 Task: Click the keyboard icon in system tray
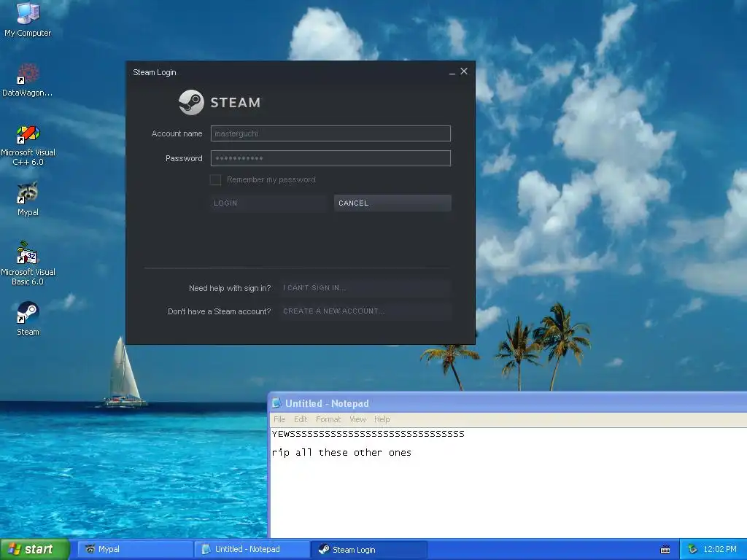tap(665, 550)
